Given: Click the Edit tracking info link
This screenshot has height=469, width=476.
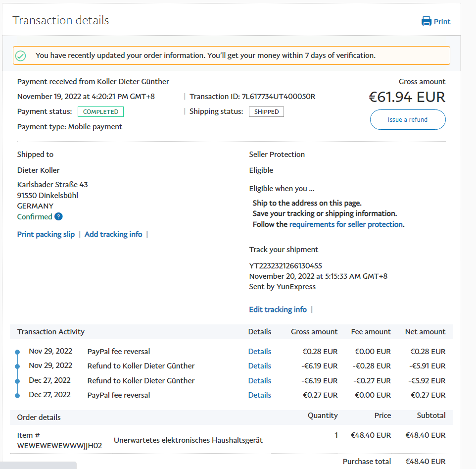Looking at the screenshot, I should pos(278,310).
